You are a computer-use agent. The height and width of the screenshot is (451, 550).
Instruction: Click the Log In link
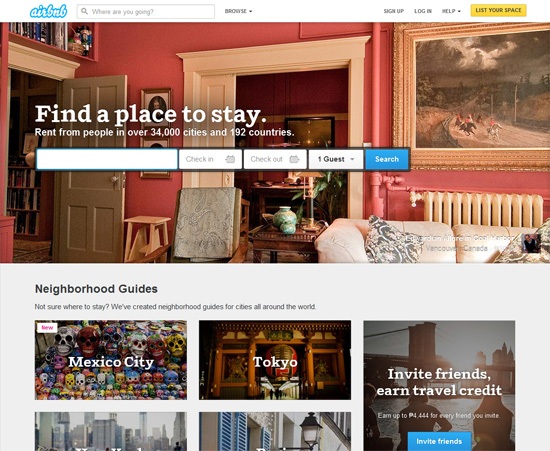pyautogui.click(x=423, y=11)
